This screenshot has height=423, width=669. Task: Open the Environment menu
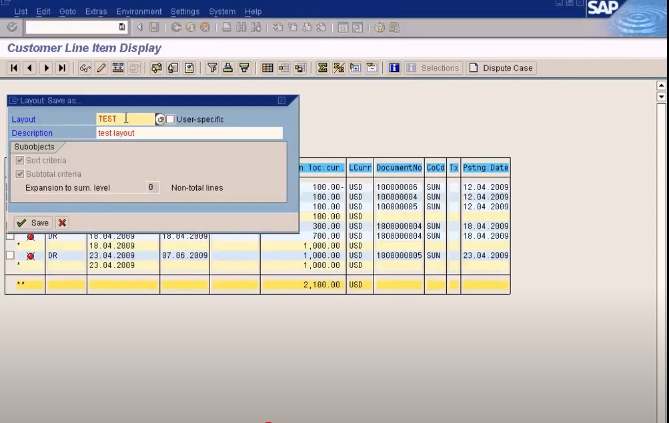(139, 12)
